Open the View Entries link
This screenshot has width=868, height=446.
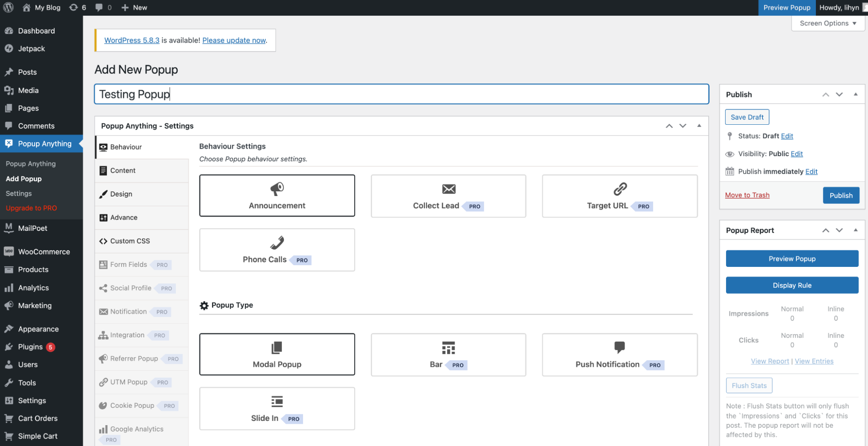[814, 361]
